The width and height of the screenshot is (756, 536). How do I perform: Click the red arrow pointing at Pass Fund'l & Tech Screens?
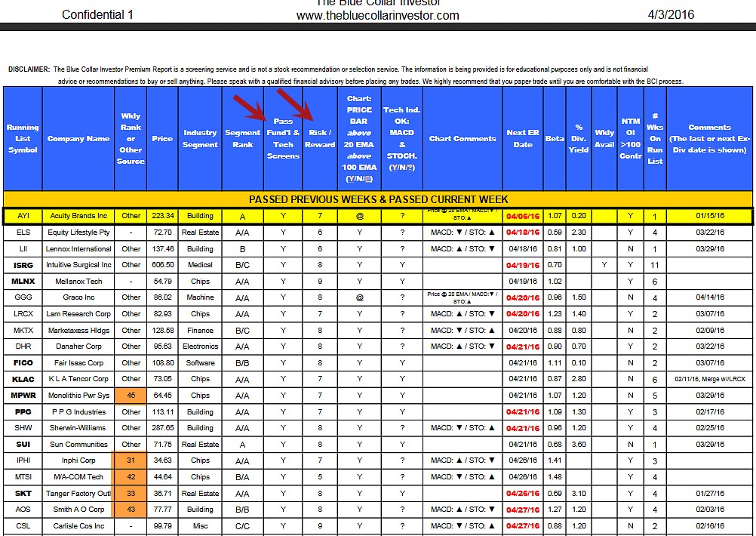250,108
